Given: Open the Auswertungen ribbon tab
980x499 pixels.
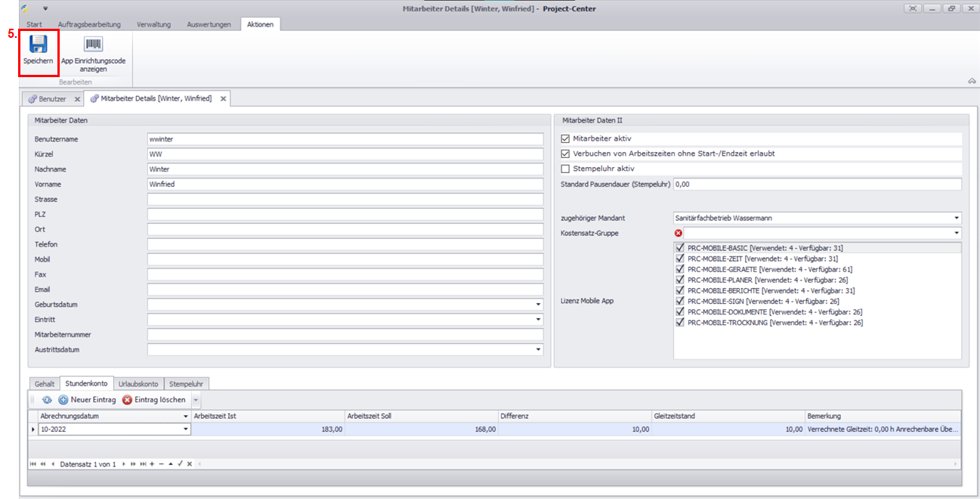Looking at the screenshot, I should [x=209, y=24].
